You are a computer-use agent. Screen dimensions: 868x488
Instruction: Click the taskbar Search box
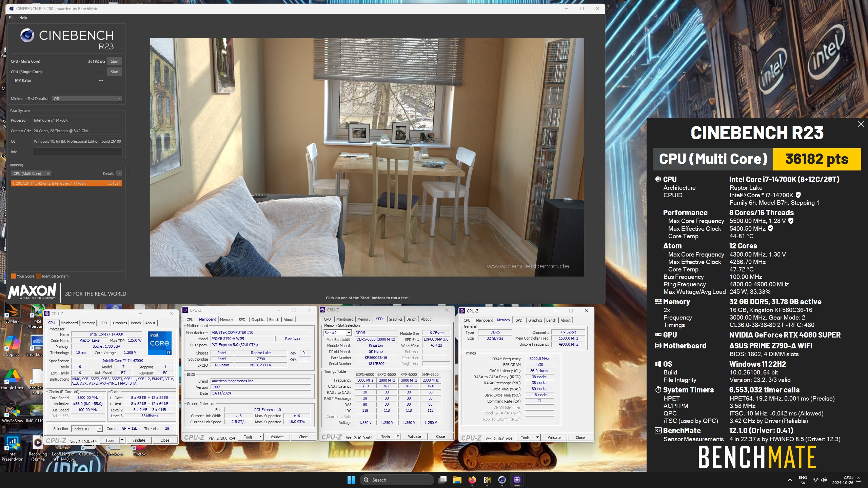click(397, 480)
